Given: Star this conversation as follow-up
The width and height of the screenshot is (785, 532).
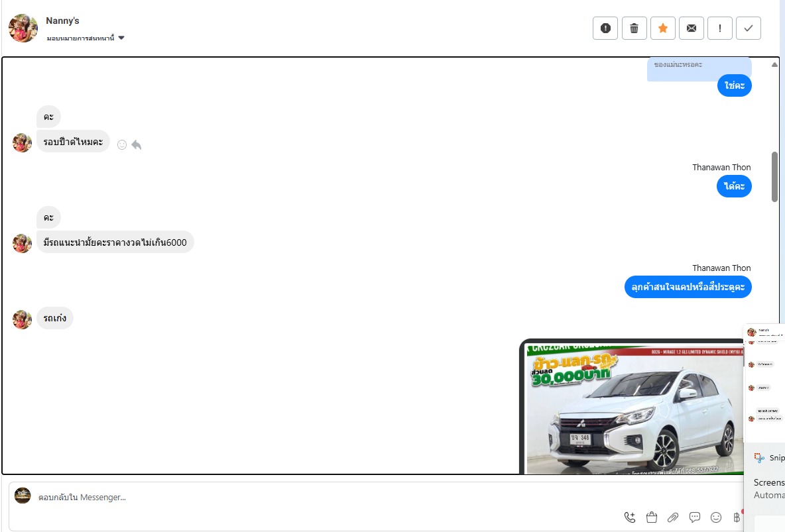Looking at the screenshot, I should point(663,28).
